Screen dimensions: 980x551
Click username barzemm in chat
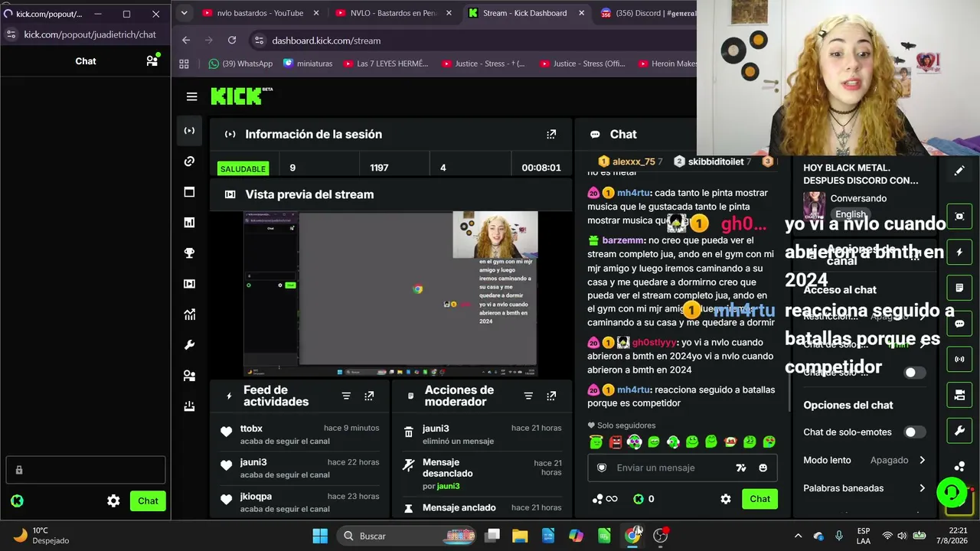(624, 240)
